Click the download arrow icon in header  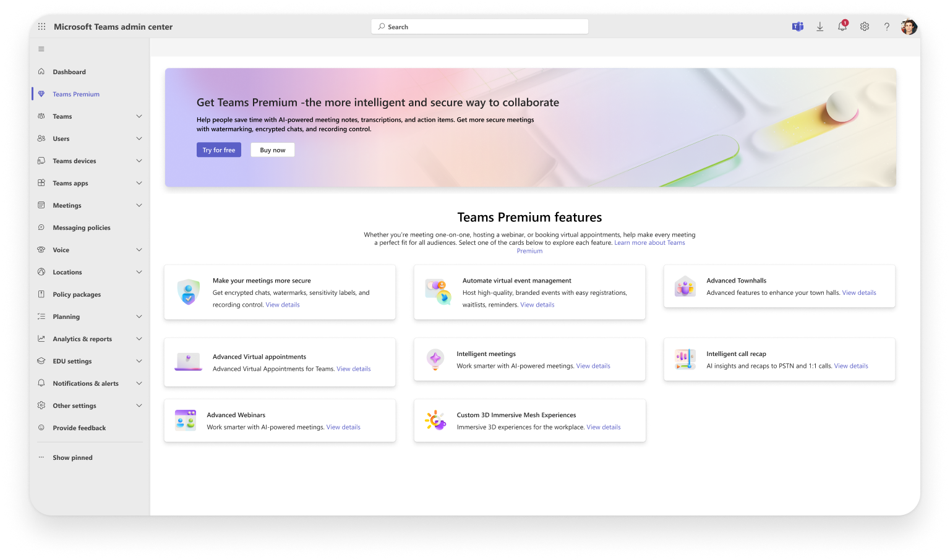pyautogui.click(x=820, y=27)
